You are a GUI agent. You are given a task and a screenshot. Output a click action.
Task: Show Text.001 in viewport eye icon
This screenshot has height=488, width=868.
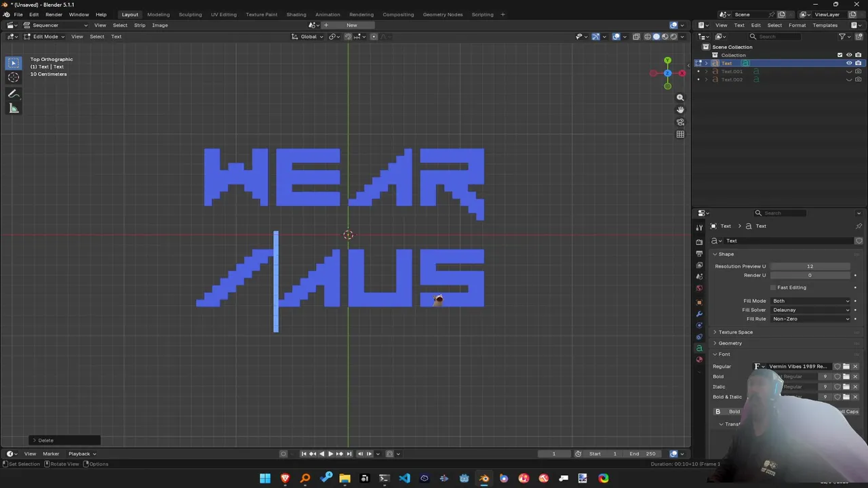click(x=849, y=71)
